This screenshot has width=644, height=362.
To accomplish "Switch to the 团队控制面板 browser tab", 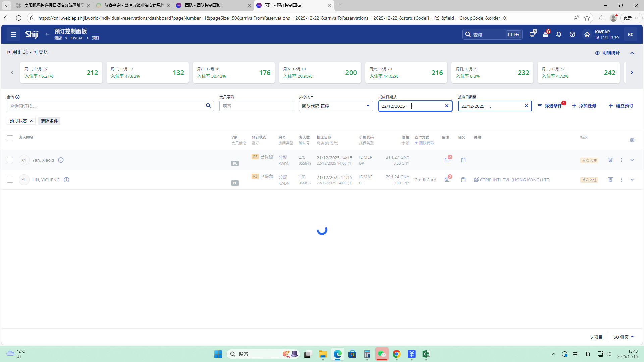I will [x=208, y=5].
